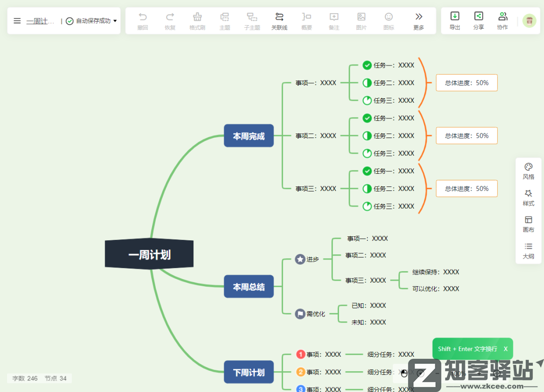Zoom in using the plus control
544x392 pixels.
click(x=479, y=373)
